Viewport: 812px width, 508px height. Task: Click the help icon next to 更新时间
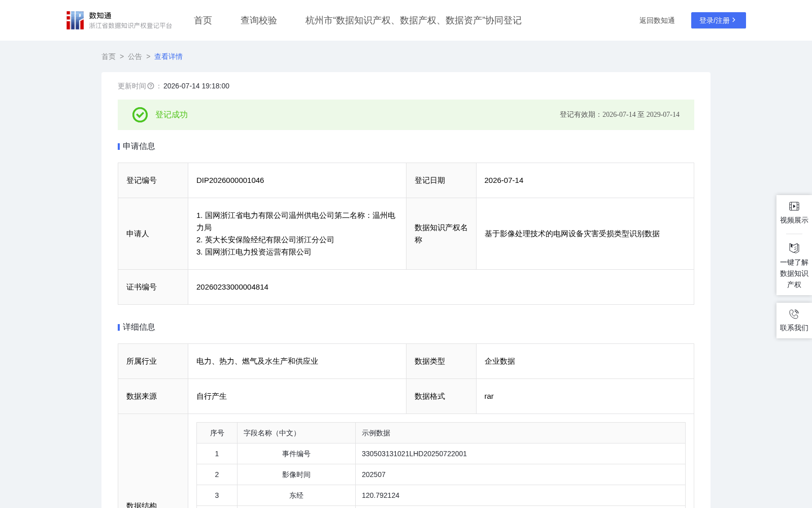pos(151,86)
